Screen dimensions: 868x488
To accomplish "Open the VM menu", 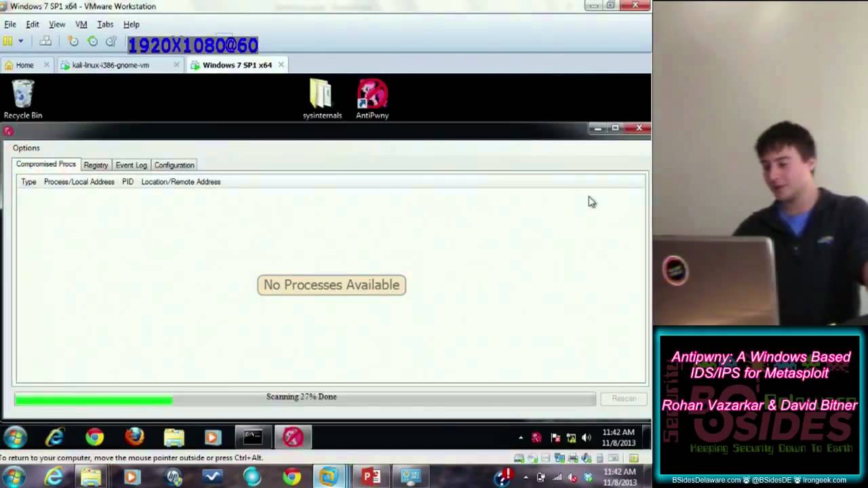I will point(81,24).
